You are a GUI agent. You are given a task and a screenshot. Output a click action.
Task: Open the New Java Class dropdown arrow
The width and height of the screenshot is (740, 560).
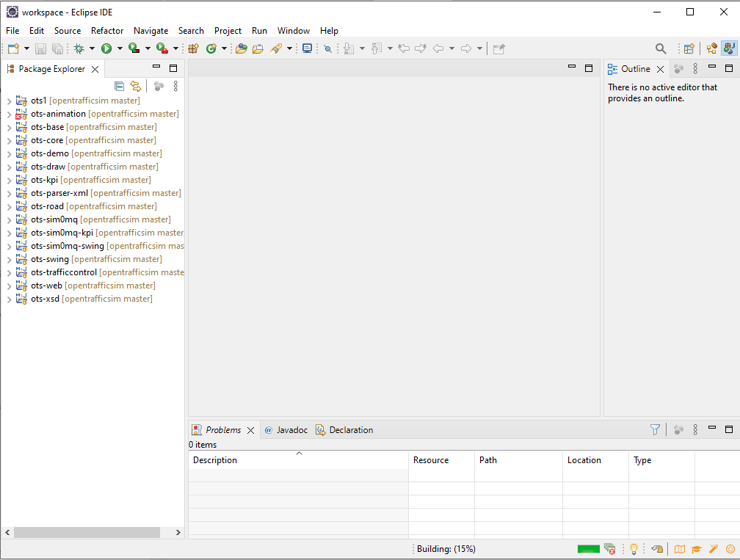click(x=224, y=48)
